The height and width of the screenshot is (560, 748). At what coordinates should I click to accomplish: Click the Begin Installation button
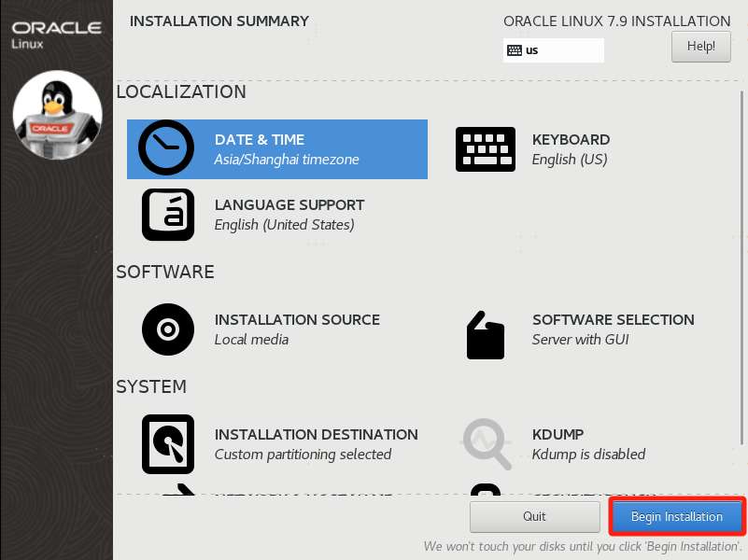point(676,516)
